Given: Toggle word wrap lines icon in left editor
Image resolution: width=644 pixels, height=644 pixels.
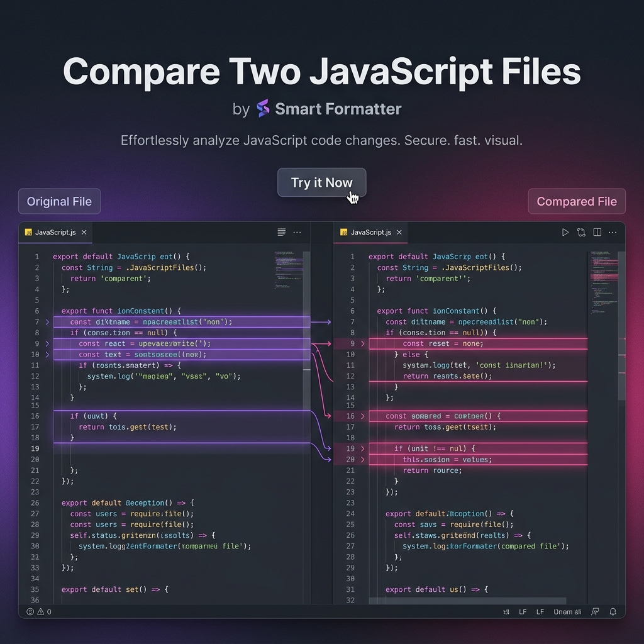Looking at the screenshot, I should point(281,232).
